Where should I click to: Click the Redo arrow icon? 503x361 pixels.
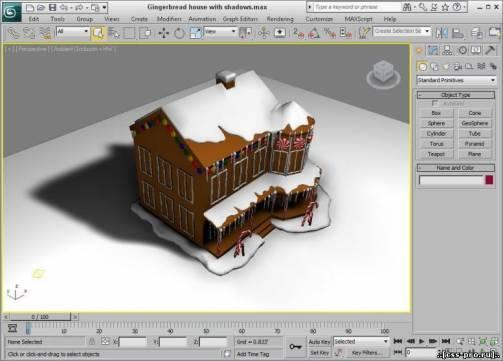pos(79,7)
